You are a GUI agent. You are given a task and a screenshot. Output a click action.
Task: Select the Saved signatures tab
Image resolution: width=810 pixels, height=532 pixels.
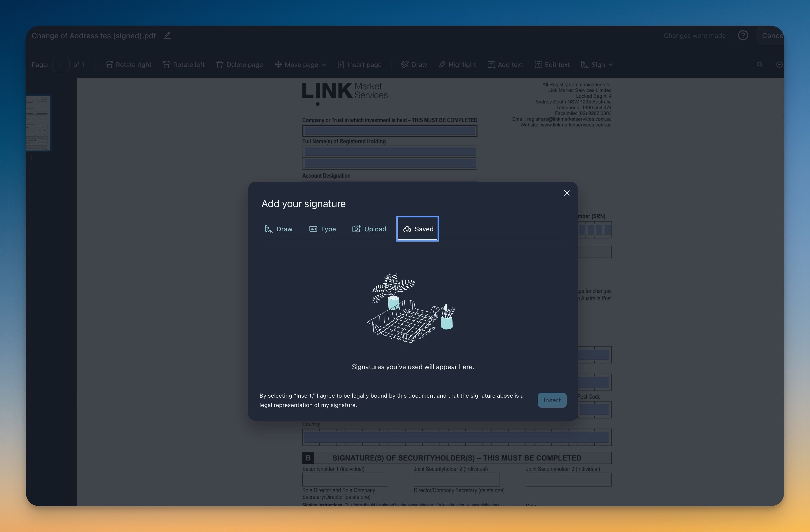418,229
